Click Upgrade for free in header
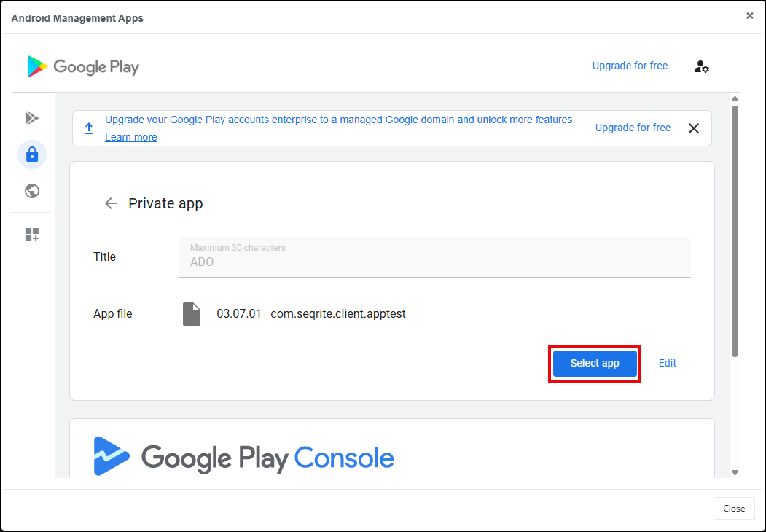 pos(630,66)
